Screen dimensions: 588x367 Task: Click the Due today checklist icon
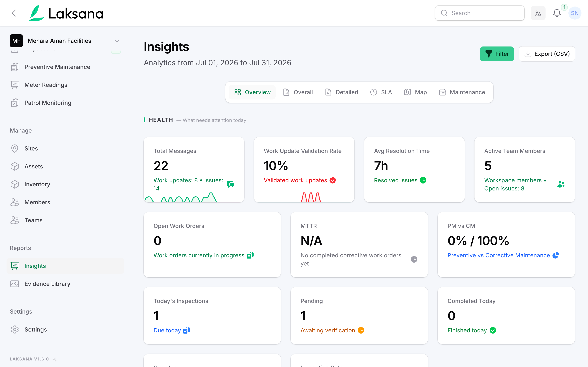pos(187,330)
